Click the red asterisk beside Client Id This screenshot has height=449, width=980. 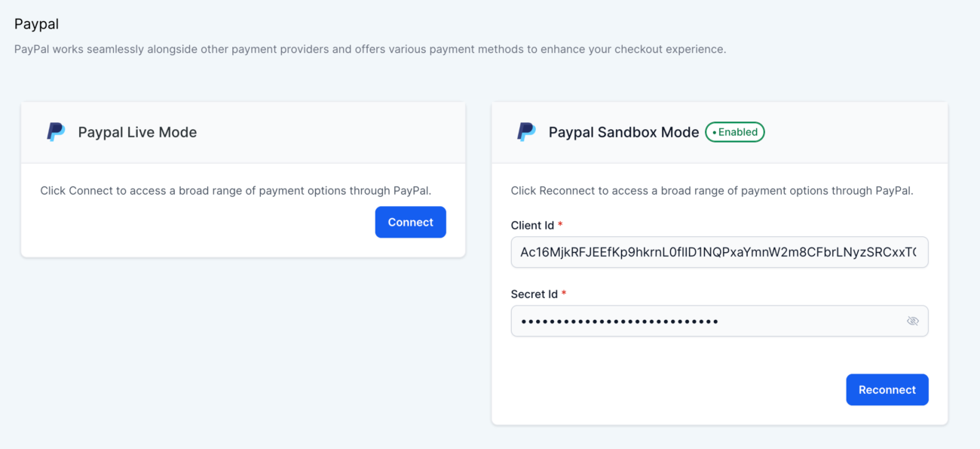559,224
